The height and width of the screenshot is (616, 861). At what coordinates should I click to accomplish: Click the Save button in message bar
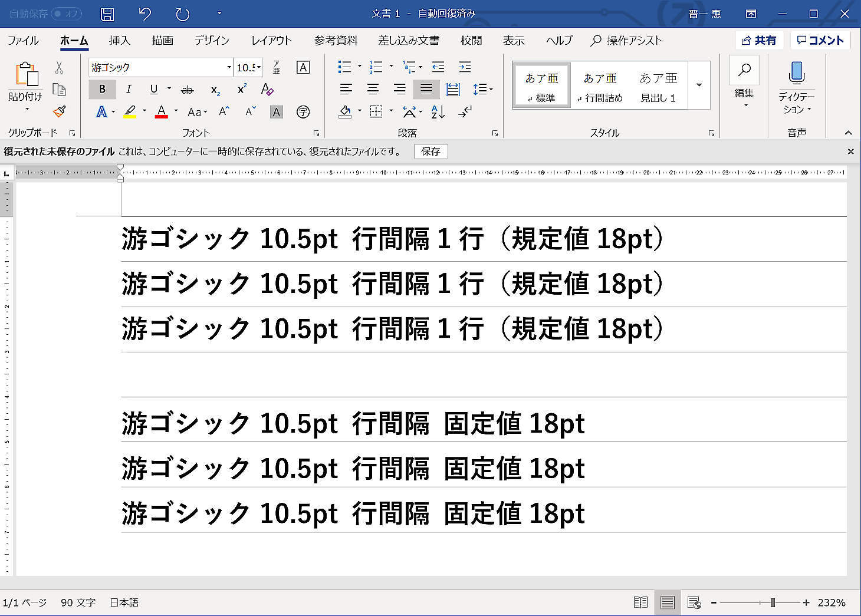(431, 151)
